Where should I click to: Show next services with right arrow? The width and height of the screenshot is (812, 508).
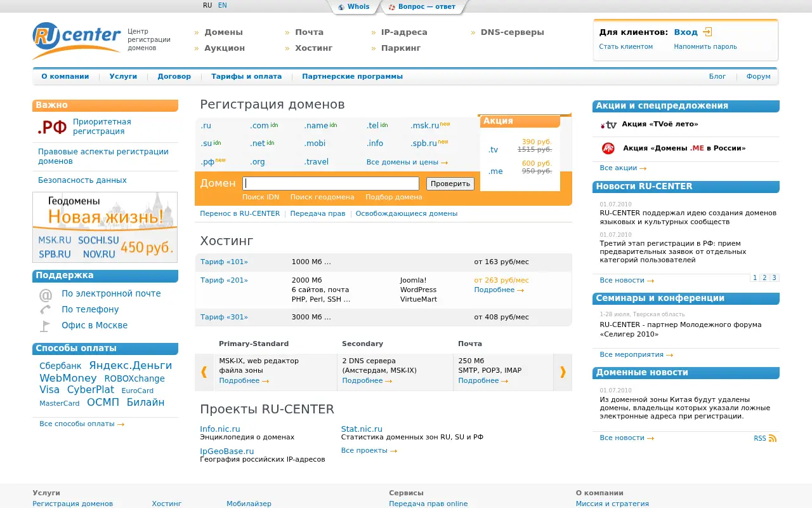[x=563, y=372]
